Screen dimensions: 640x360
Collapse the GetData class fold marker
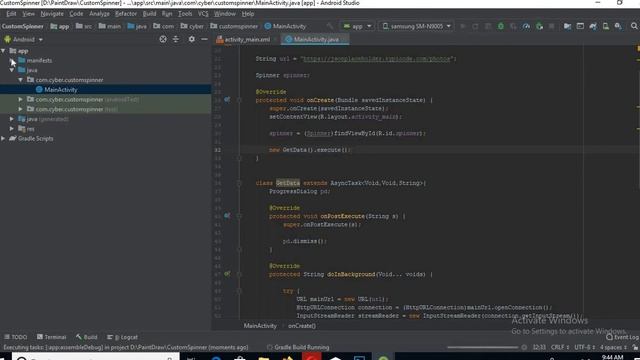tap(239, 183)
